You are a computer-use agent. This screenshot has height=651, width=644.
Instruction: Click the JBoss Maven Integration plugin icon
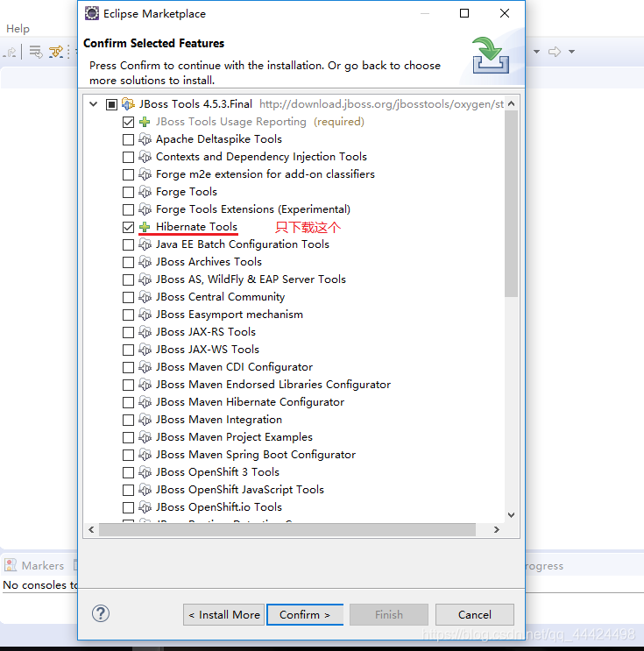(145, 420)
